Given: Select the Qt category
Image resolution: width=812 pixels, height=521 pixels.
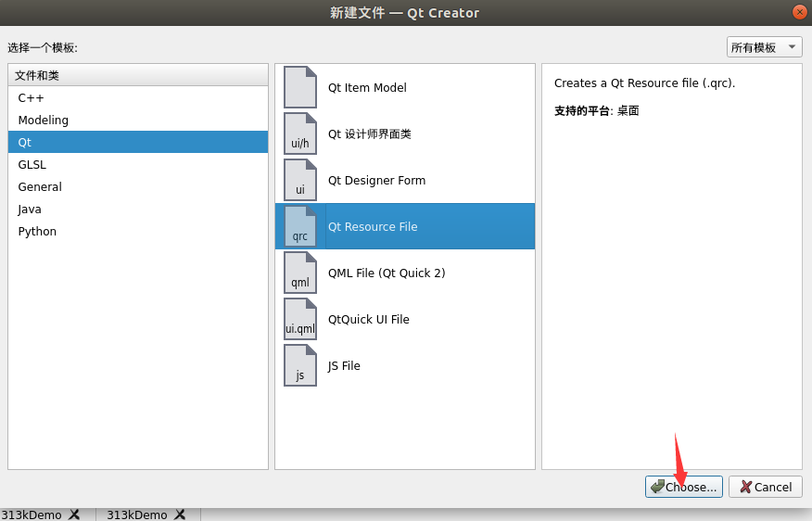Looking at the screenshot, I should pyautogui.click(x=138, y=142).
